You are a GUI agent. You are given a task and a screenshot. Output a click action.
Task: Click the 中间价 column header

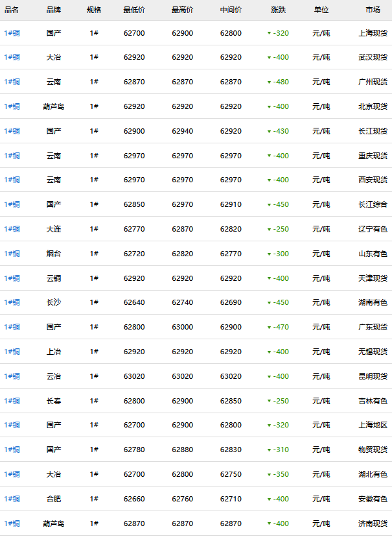[231, 10]
